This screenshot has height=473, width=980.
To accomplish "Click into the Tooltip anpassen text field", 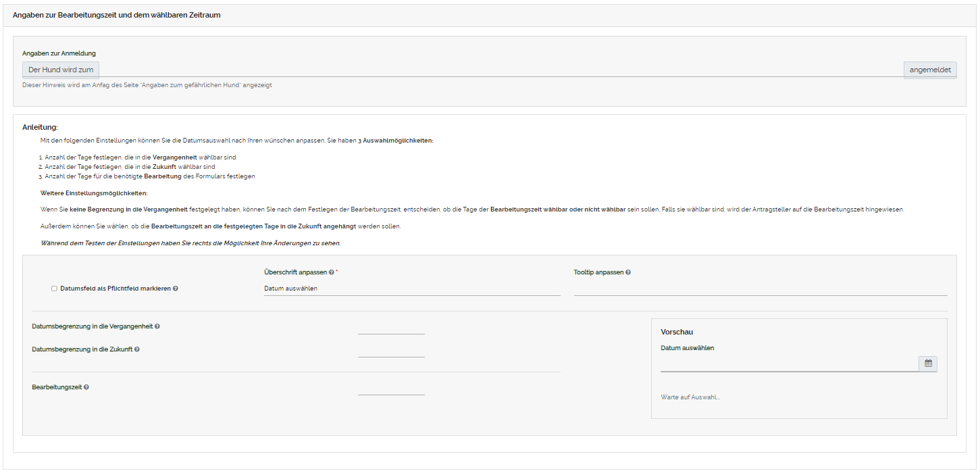I will coord(760,289).
